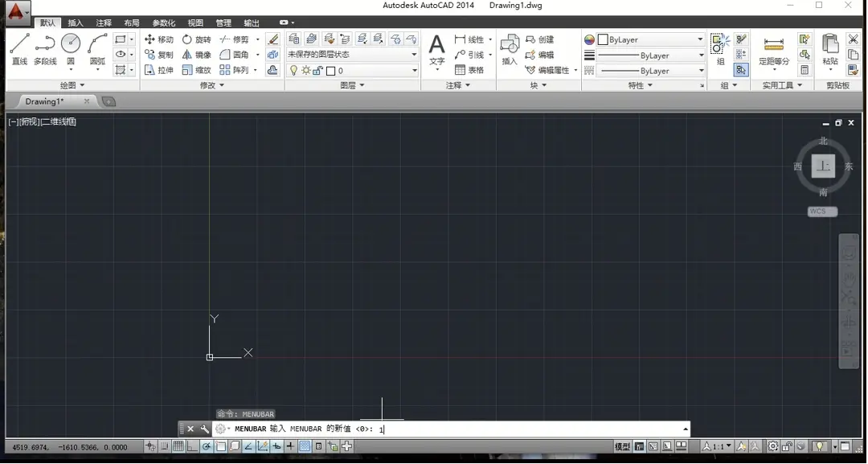Toggle snap mode in status bar
Image resolution: width=868 pixels, height=464 pixels.
[x=165, y=446]
